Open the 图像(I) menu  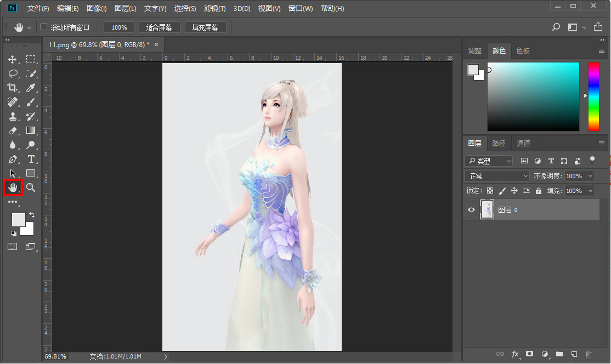coord(97,9)
